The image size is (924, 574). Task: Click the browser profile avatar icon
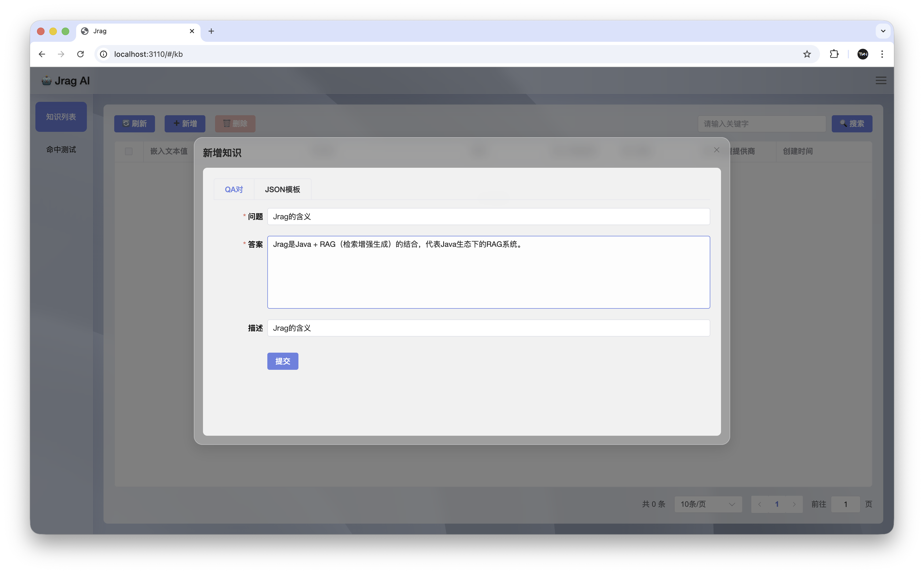(863, 54)
